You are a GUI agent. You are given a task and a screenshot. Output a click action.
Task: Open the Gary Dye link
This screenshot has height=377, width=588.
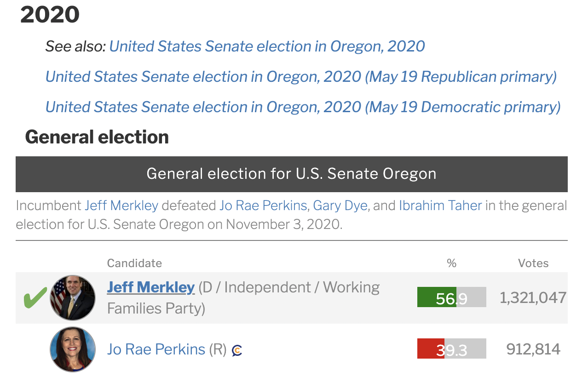click(x=340, y=205)
